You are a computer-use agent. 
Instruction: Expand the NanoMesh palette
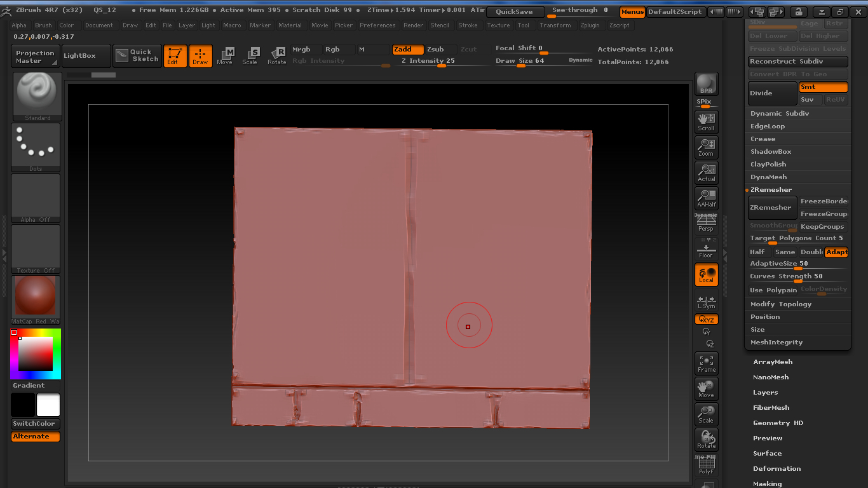771,377
